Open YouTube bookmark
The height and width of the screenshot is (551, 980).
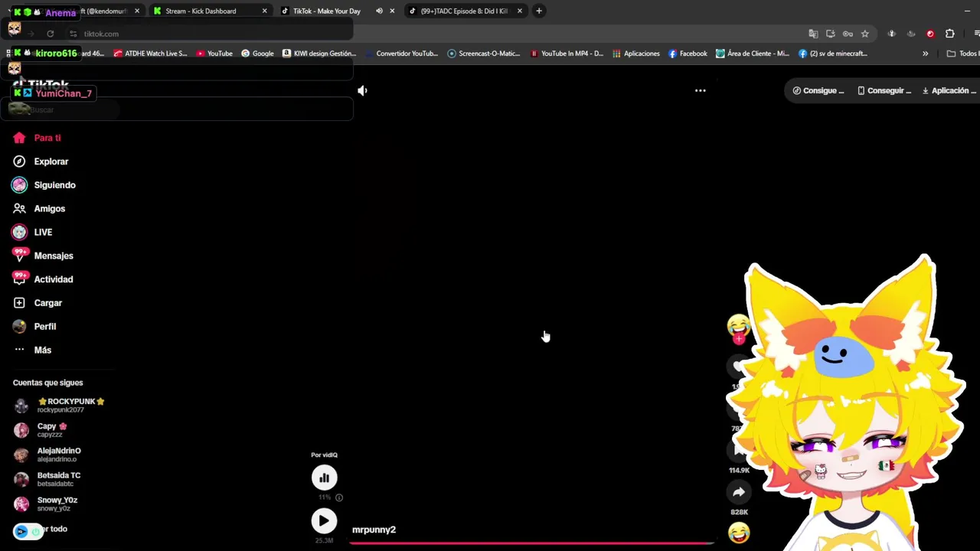coord(214,54)
